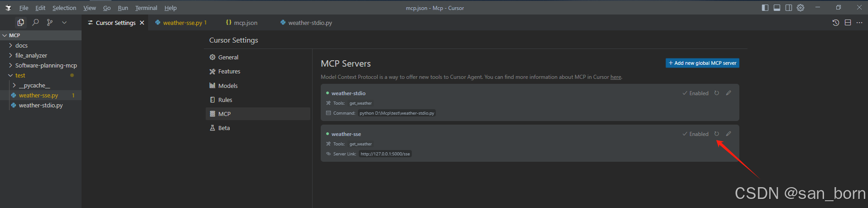Image resolution: width=868 pixels, height=208 pixels.
Task: Open the Go menu
Action: pyautogui.click(x=107, y=8)
